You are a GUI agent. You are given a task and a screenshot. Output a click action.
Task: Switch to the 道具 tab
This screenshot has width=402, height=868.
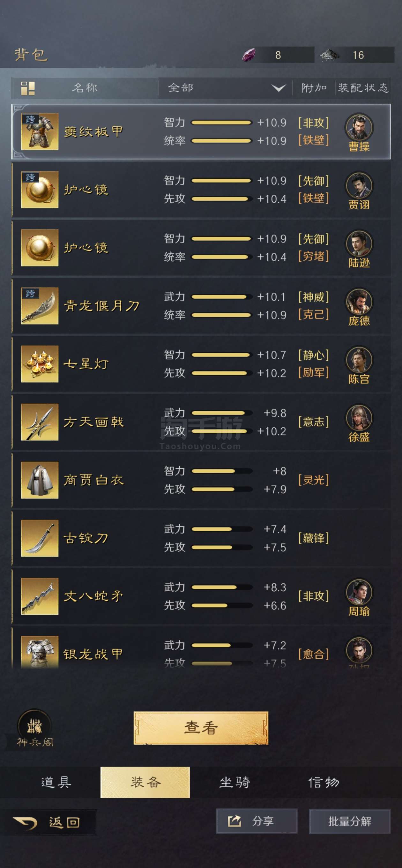coord(56,782)
